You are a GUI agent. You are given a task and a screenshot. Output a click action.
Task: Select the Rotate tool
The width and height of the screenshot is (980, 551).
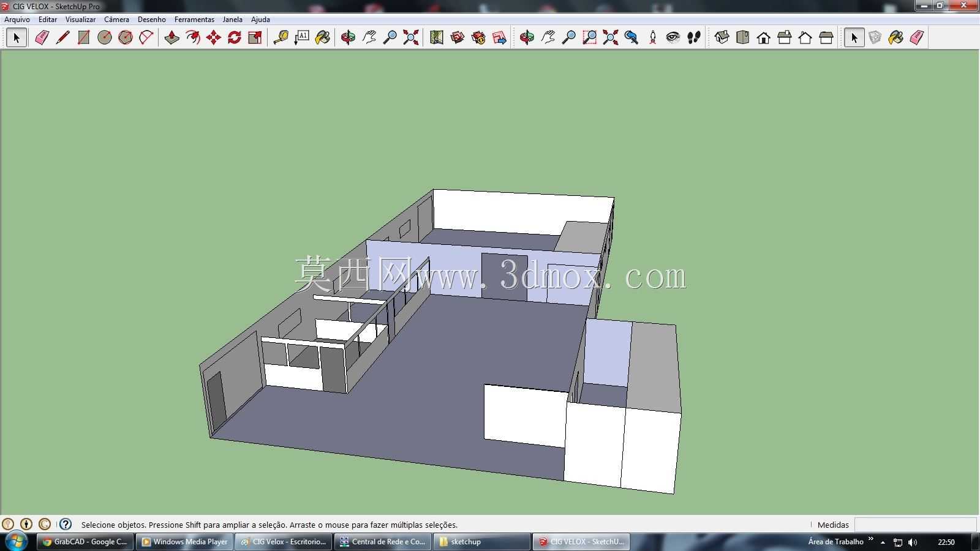(234, 37)
